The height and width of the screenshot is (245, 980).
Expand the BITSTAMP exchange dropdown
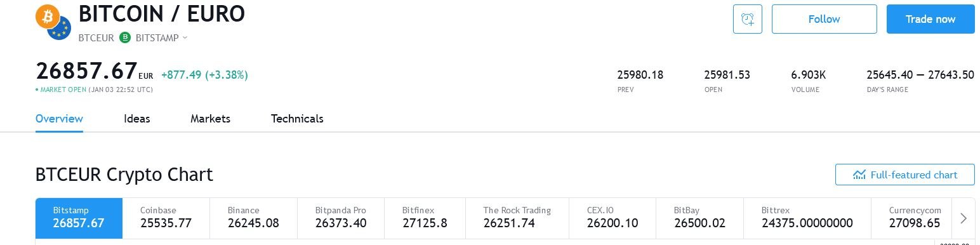[185, 37]
